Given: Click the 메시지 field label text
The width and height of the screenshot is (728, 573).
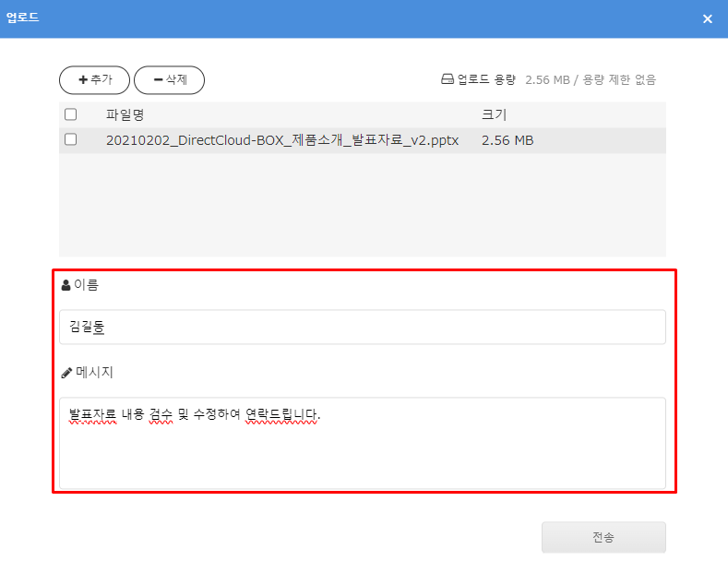Looking at the screenshot, I should 94,374.
